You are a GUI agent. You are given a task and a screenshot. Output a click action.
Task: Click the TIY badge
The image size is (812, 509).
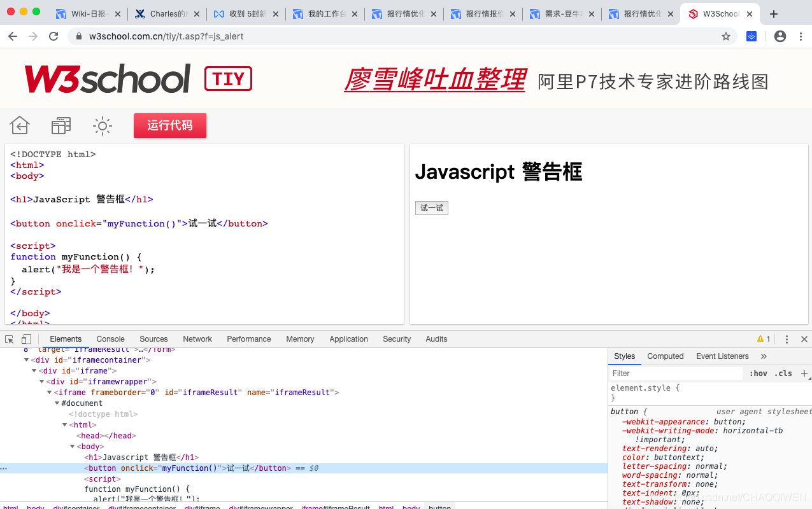(x=228, y=79)
